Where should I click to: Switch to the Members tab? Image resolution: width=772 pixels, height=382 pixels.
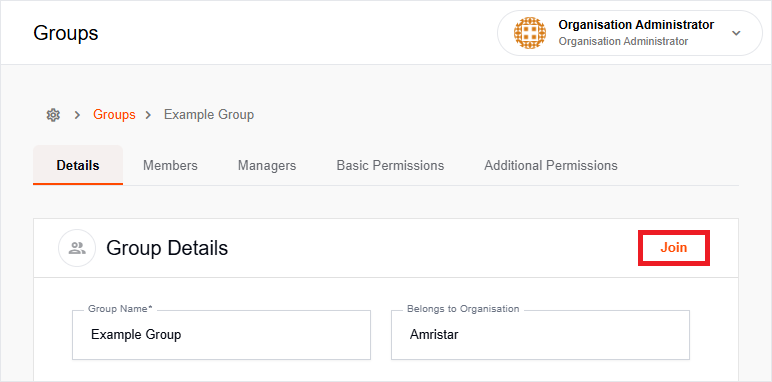pos(170,165)
